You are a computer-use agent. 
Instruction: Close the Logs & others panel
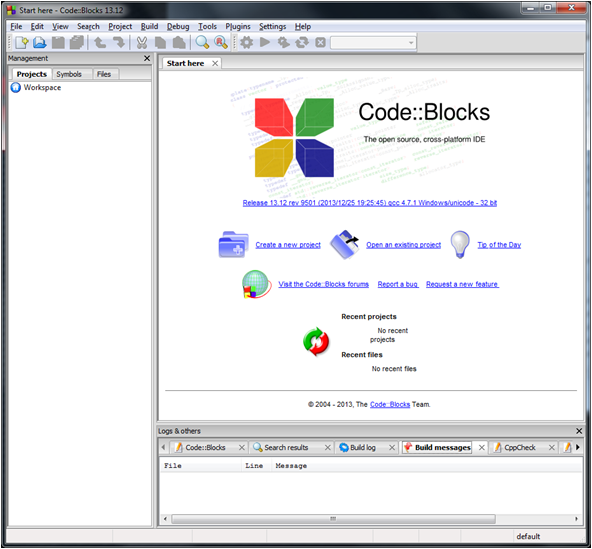click(x=579, y=431)
